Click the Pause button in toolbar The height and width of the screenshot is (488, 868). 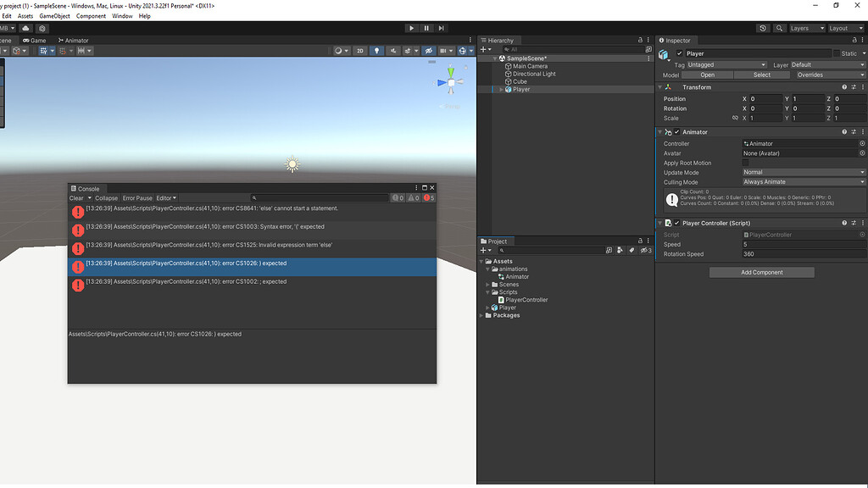426,28
